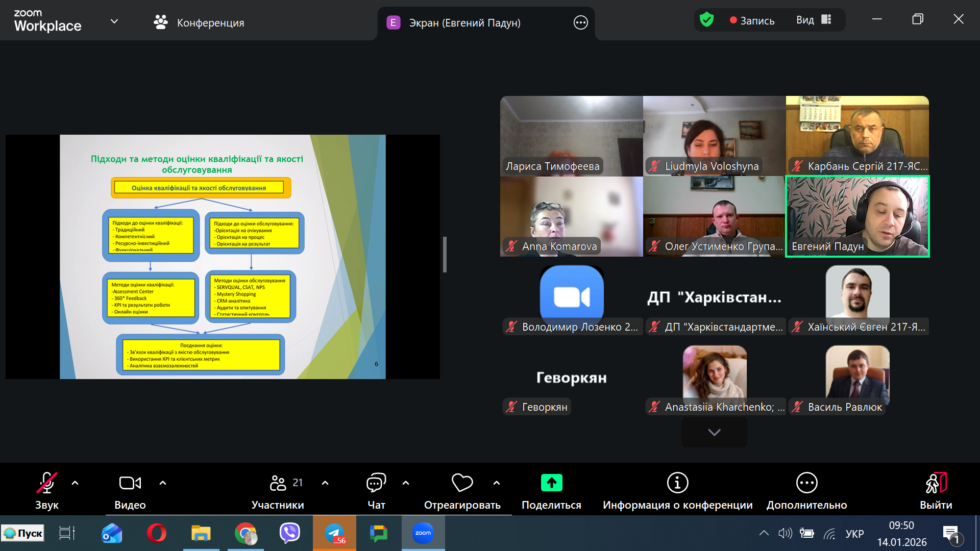Click the React heart icon
Screen dimensions: 980x551
(x=462, y=483)
